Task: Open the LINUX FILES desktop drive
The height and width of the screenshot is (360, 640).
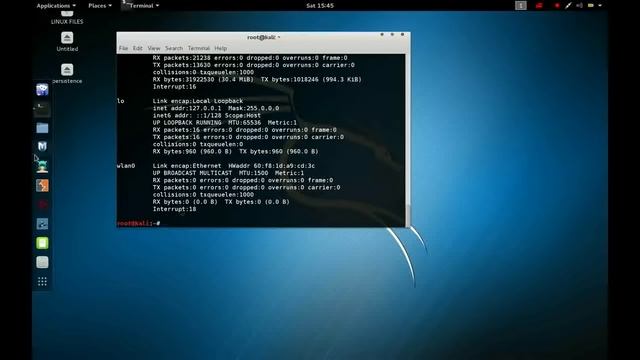Action: tap(67, 18)
